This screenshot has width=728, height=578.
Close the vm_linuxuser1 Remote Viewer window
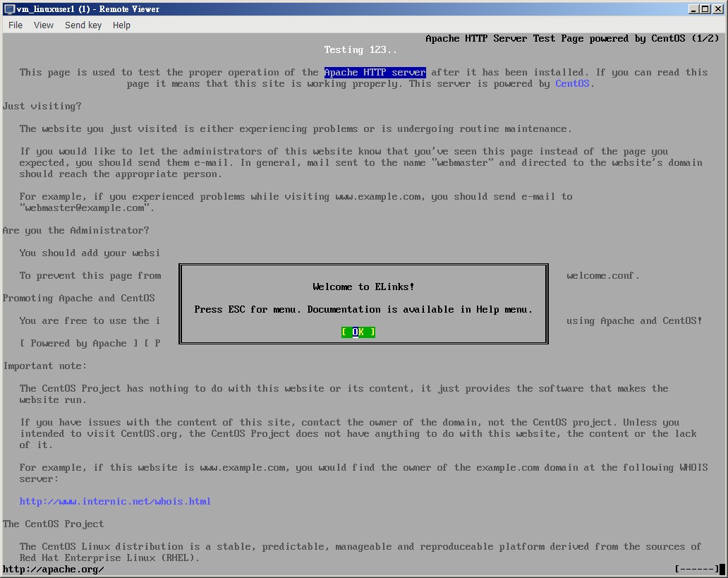point(718,9)
